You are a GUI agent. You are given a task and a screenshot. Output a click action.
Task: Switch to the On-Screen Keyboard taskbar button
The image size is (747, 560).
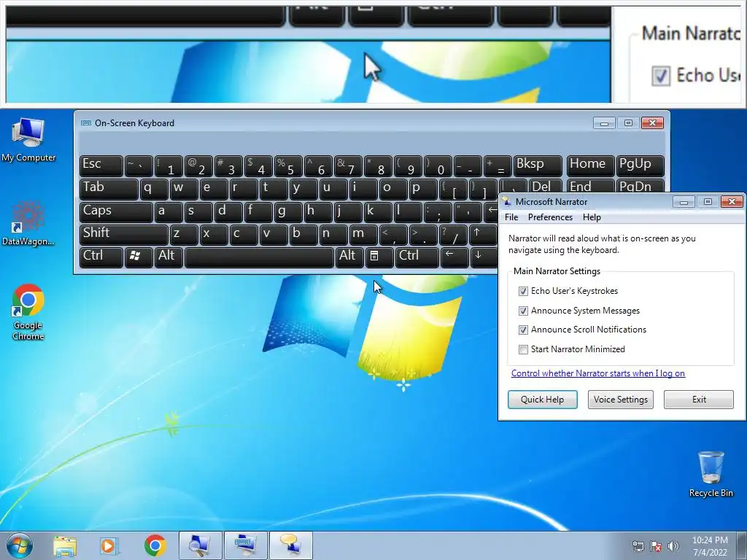pyautogui.click(x=245, y=545)
